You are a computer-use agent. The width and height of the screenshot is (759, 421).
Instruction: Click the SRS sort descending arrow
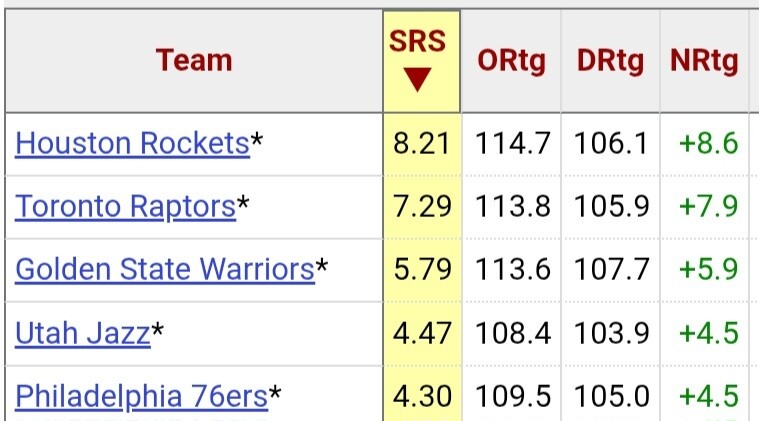pyautogui.click(x=417, y=79)
